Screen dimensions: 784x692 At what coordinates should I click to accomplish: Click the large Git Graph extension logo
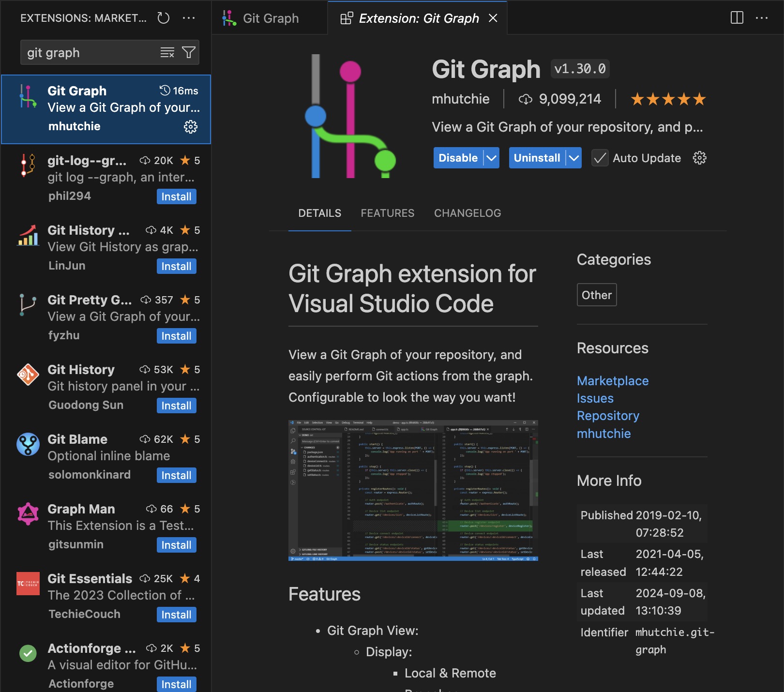tap(351, 116)
